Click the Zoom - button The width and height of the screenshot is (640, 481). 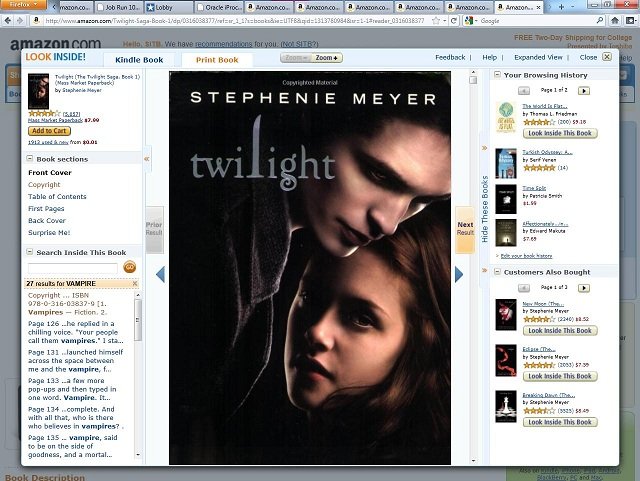[296, 58]
